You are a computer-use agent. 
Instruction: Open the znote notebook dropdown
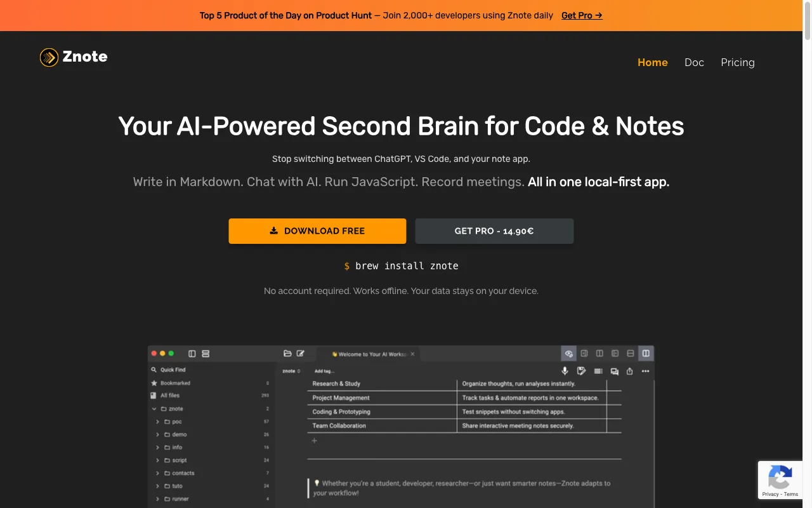[x=291, y=371]
